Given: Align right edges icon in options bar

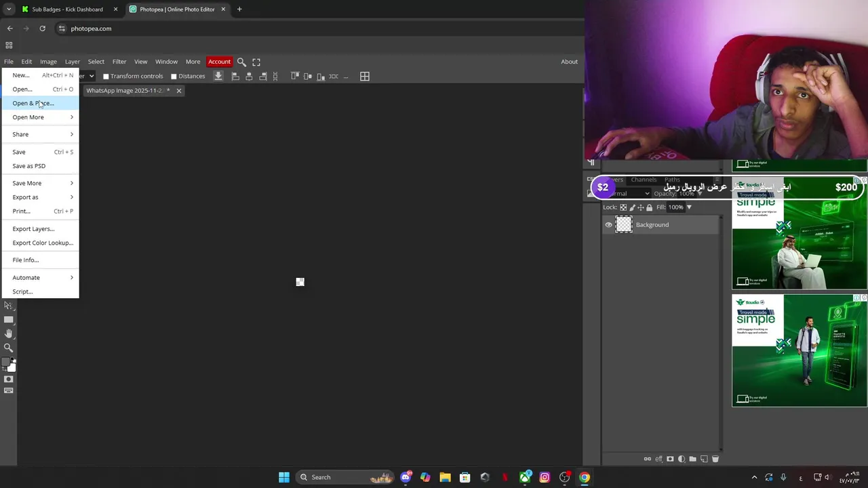Looking at the screenshot, I should 263,77.
